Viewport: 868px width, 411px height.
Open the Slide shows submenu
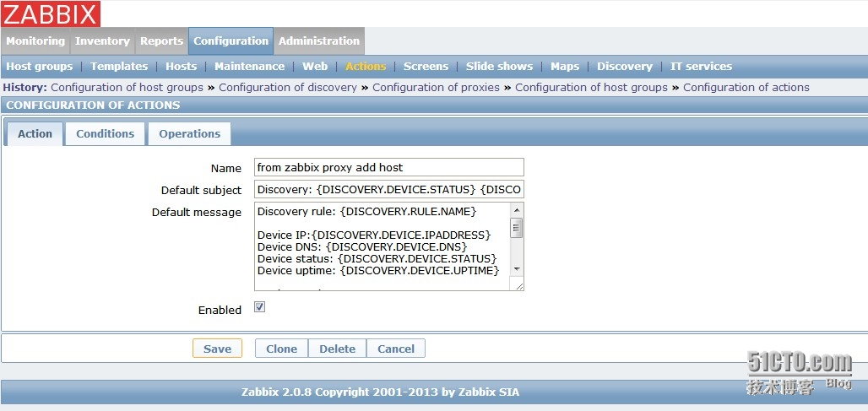tap(499, 67)
